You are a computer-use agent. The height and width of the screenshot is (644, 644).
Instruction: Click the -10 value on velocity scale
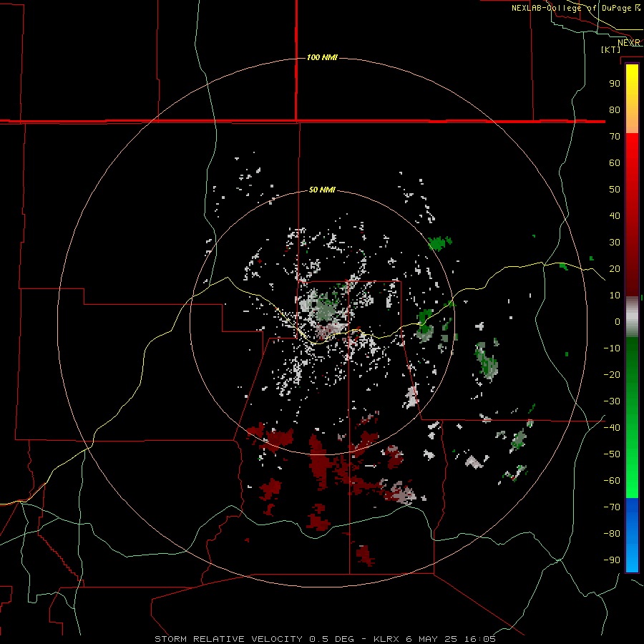(612, 348)
